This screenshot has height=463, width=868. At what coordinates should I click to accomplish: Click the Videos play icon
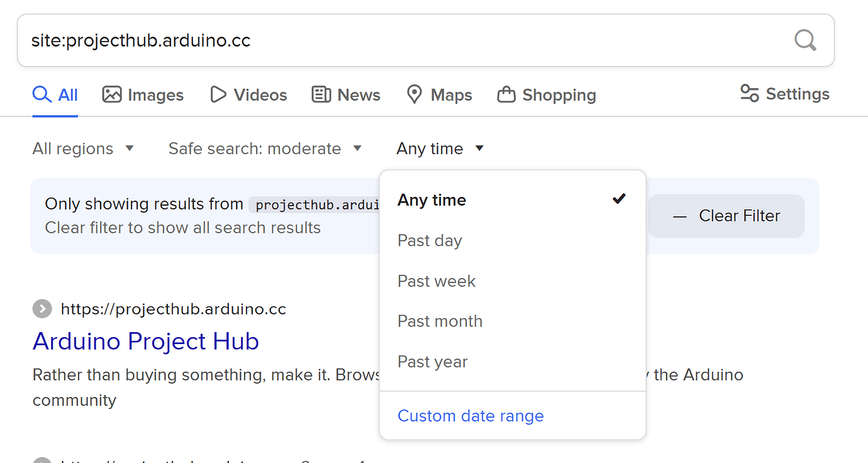tap(217, 94)
